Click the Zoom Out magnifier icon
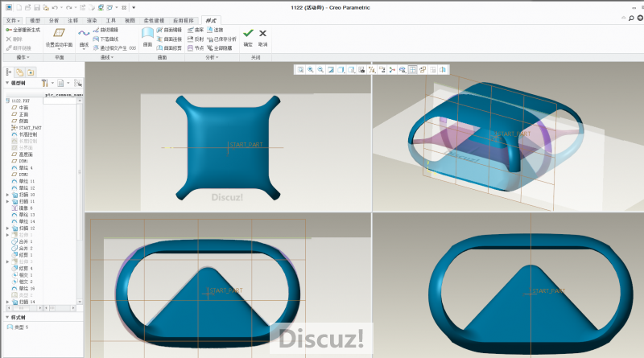The height and width of the screenshot is (358, 644). [320, 70]
